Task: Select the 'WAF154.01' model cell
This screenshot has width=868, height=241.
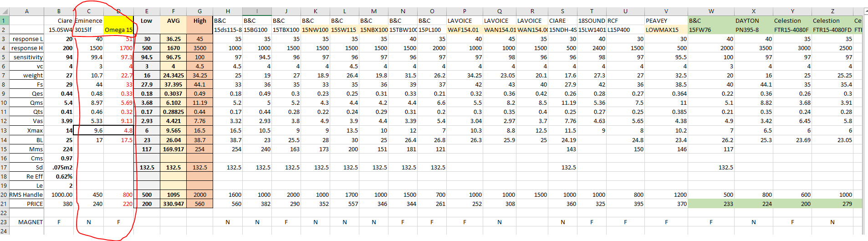Action: tap(465, 30)
